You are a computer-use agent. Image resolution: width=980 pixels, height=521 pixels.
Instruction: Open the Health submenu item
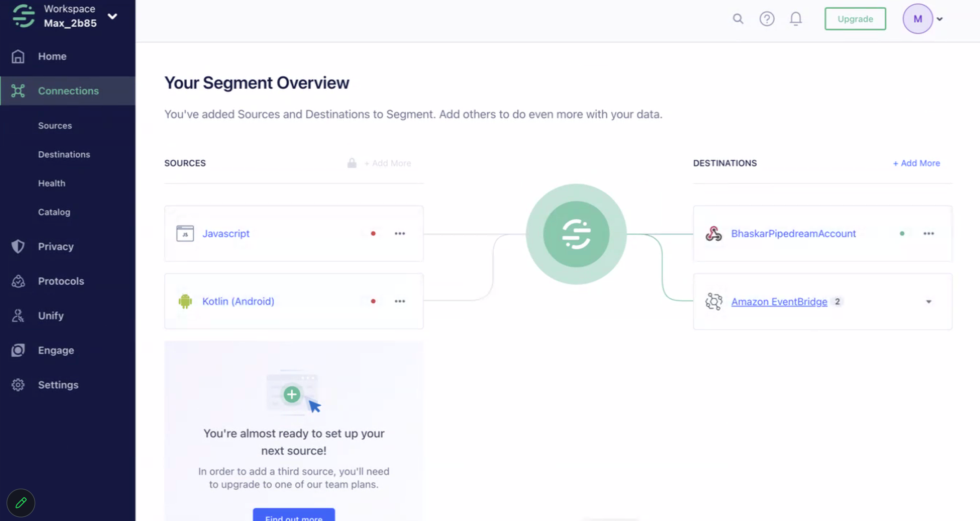(52, 183)
